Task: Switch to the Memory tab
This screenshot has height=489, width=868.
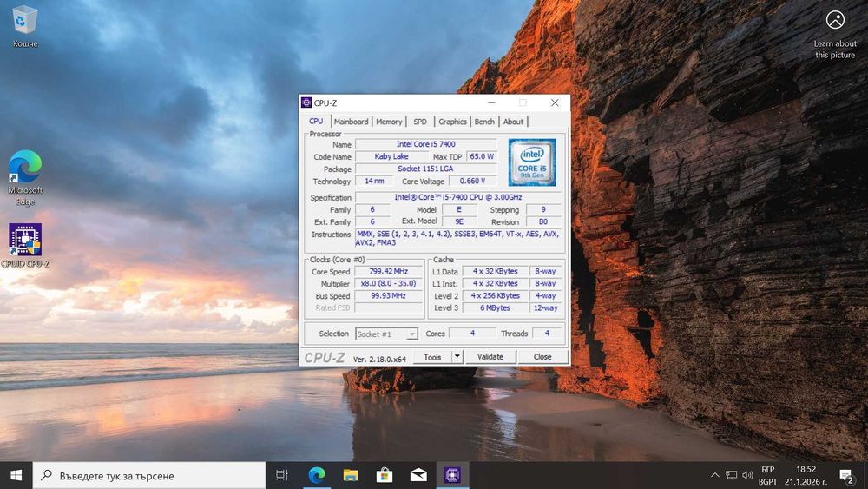Action: pyautogui.click(x=389, y=122)
